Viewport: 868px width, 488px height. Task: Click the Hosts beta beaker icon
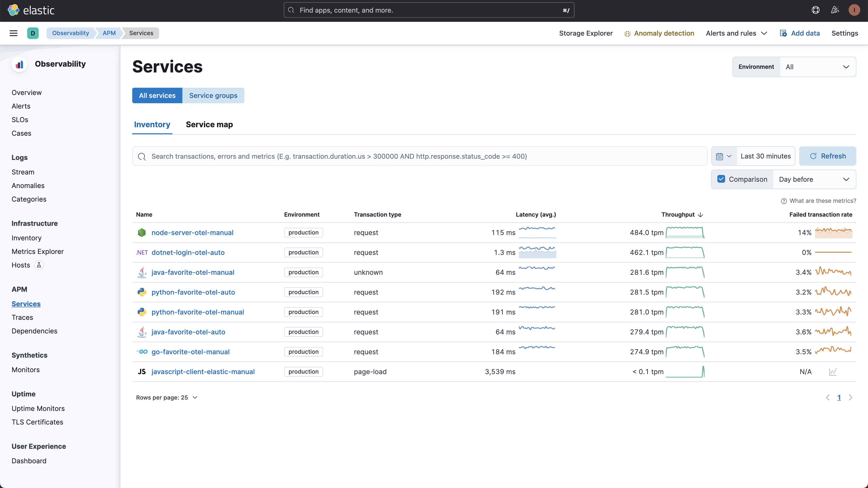tap(39, 265)
